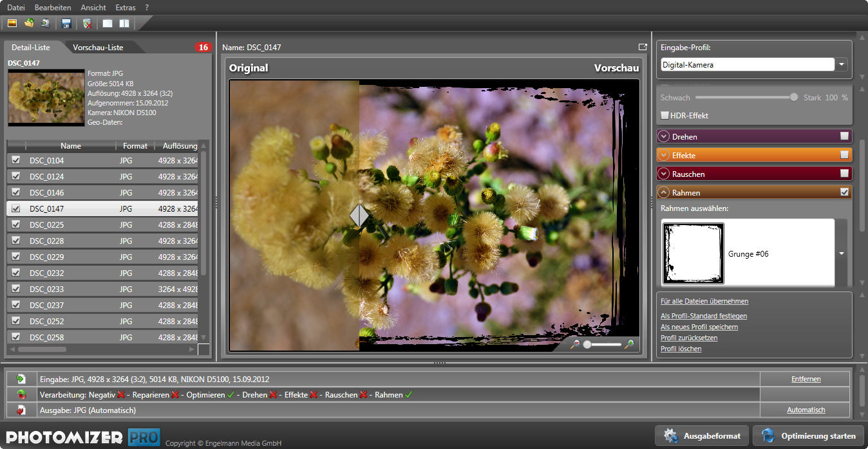Click the fullscreen preview icon beside DSC_0147
This screenshot has width=868, height=449.
coord(642,47)
